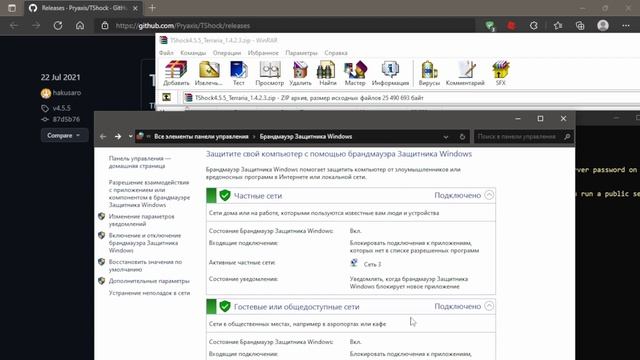Open Разрешение взаимодействия с приложением link
This screenshot has height=360, width=640.
(149, 193)
